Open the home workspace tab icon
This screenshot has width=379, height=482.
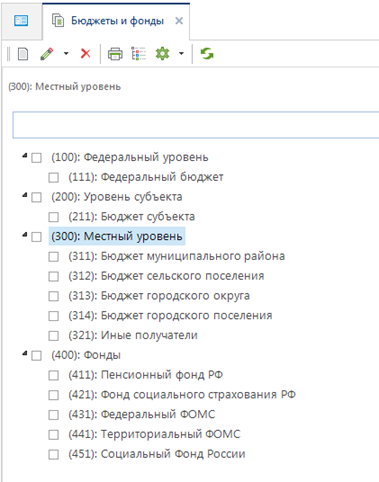[21, 21]
